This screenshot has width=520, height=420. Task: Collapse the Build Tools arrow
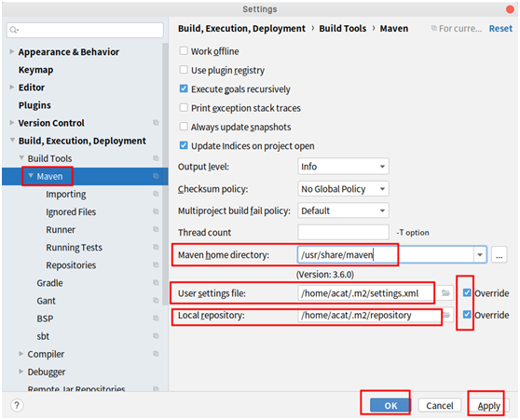[21, 157]
